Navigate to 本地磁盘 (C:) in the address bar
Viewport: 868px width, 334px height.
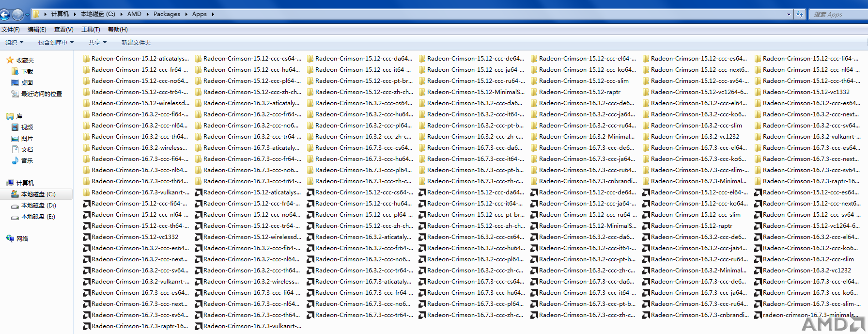tap(98, 14)
